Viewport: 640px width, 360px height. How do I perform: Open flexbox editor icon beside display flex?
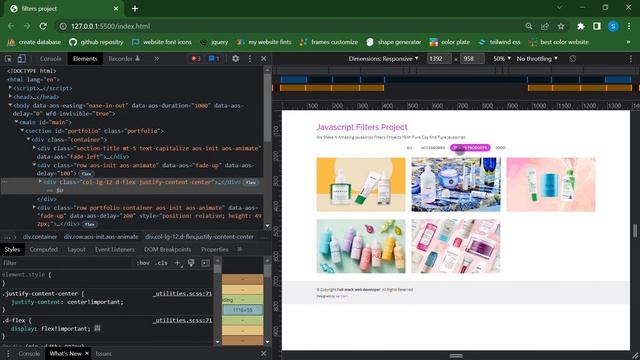click(97, 328)
